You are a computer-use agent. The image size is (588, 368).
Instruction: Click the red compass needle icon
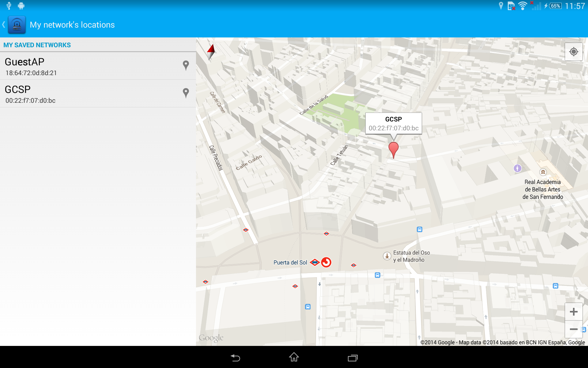point(211,52)
